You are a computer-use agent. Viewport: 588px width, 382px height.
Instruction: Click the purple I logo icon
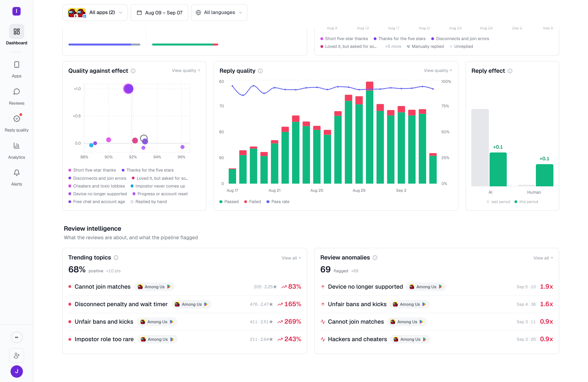(17, 11)
